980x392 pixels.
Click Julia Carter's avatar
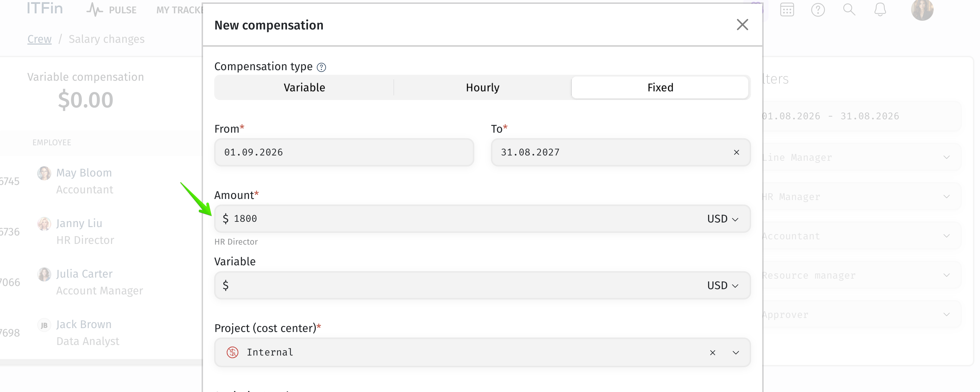[44, 274]
